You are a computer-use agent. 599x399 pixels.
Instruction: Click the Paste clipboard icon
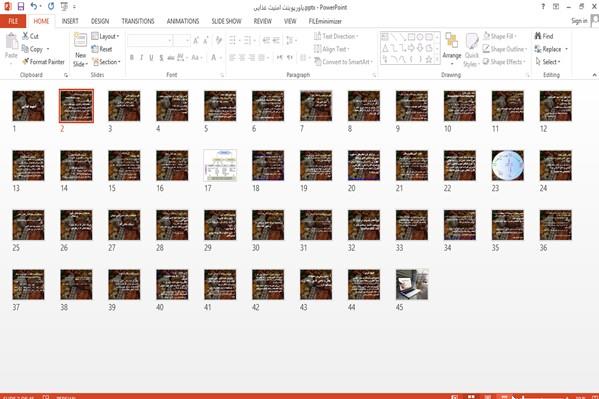[x=11, y=42]
